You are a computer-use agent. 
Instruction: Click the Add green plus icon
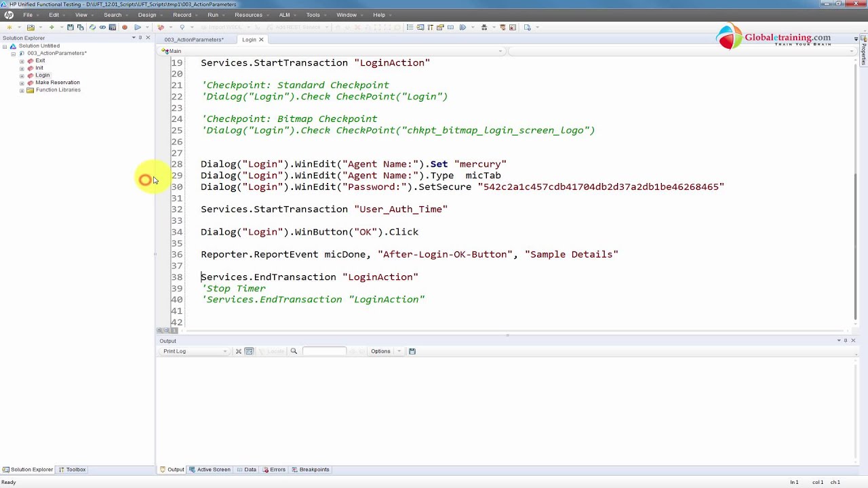click(x=52, y=27)
